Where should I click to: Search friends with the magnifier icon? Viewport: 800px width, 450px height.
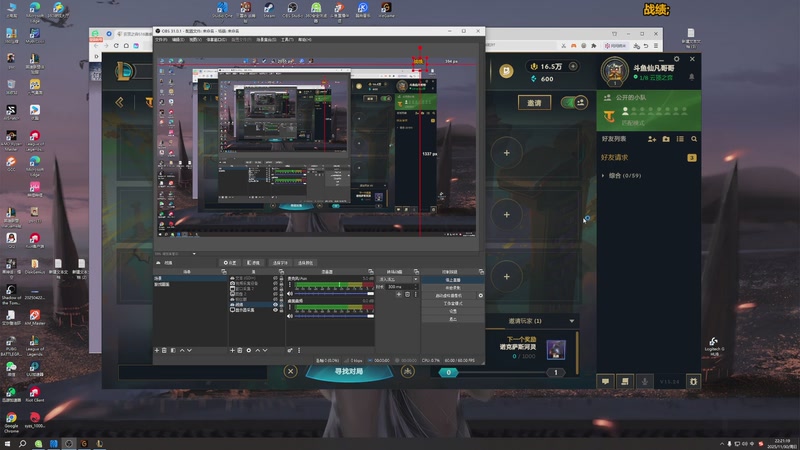[x=694, y=139]
